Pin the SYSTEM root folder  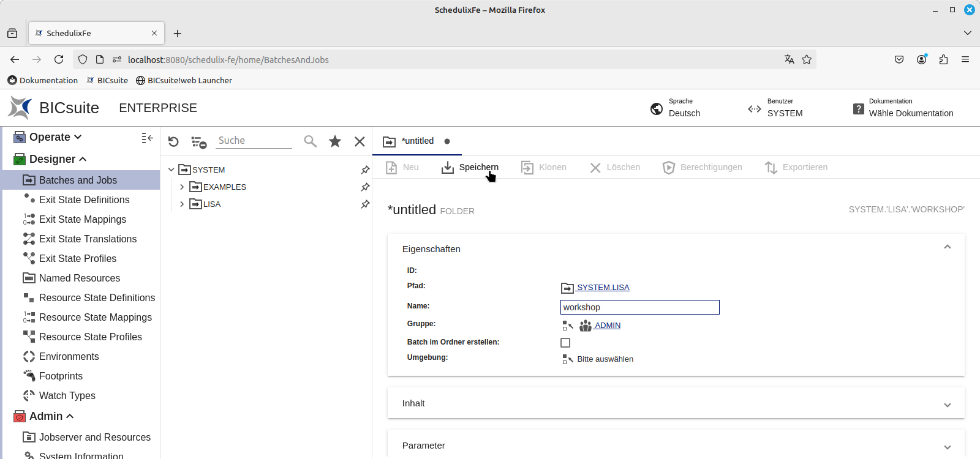coord(365,170)
